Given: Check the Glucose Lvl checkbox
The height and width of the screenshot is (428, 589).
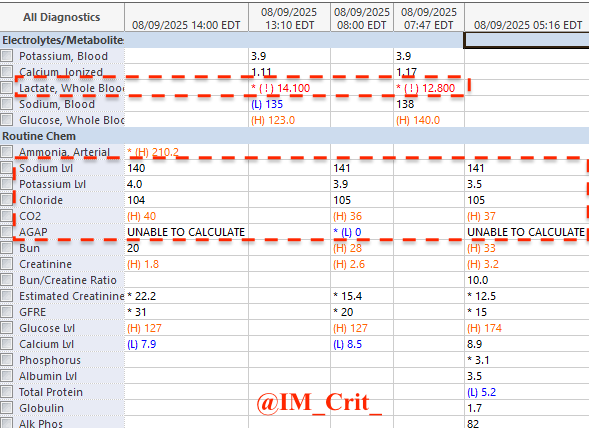Looking at the screenshot, I should pyautogui.click(x=6, y=328).
